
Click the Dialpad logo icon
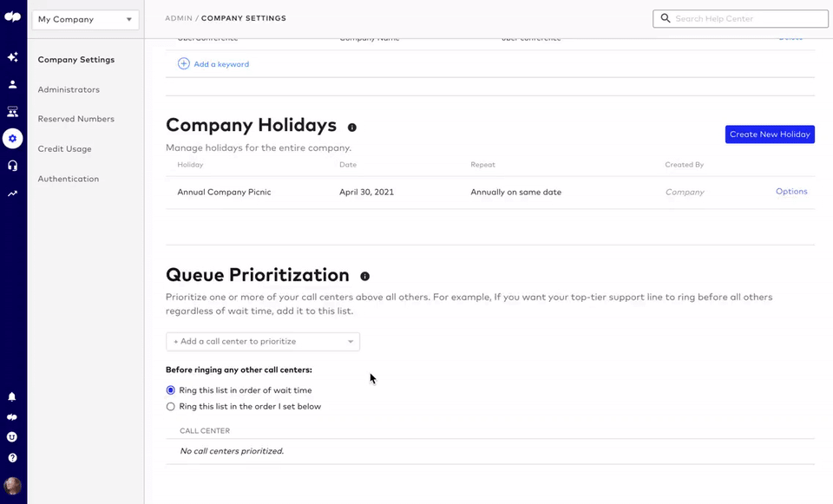tap(13, 17)
